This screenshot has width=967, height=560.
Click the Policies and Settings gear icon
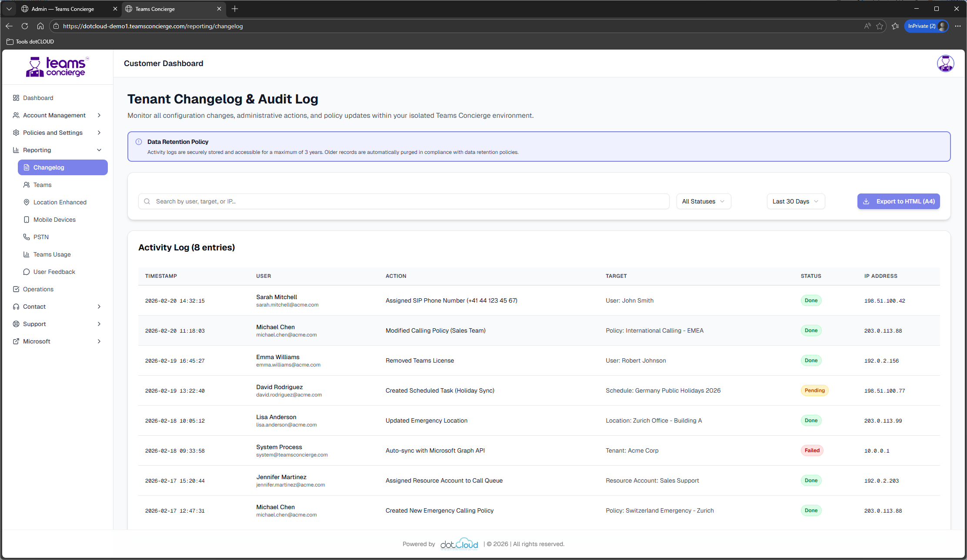16,133
